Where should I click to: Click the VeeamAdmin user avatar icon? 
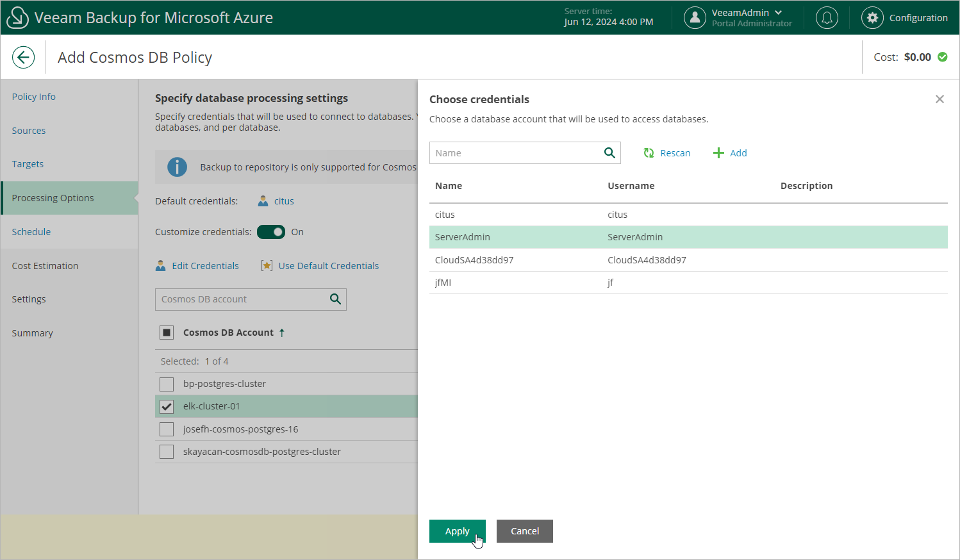[x=695, y=18]
